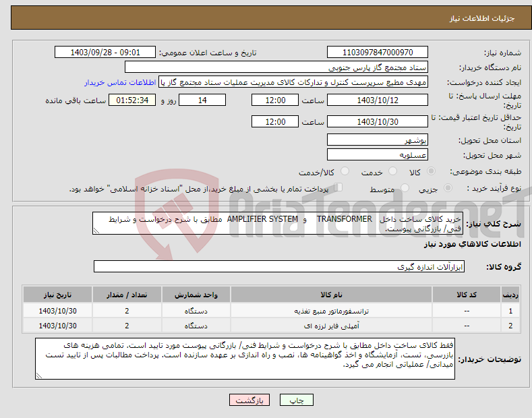
Task: Click the اطلاعات کالاهای مورد نیاز section heading
Action: click(472, 244)
